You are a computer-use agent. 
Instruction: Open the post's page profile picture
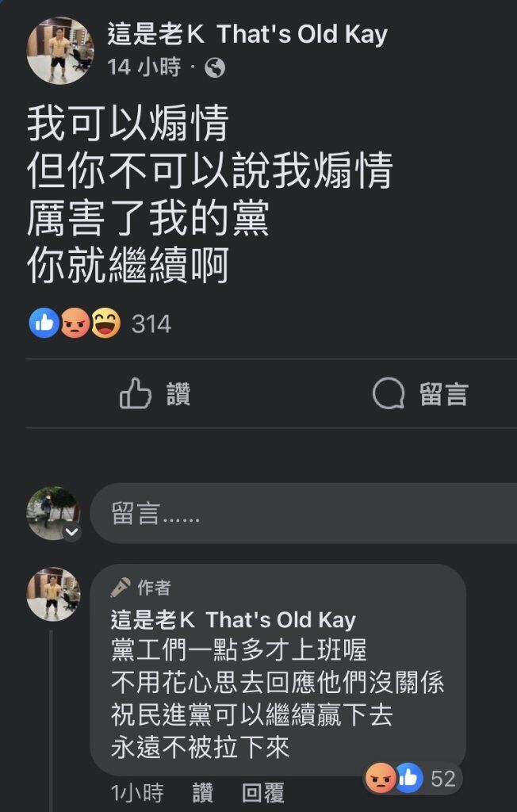[x=60, y=50]
